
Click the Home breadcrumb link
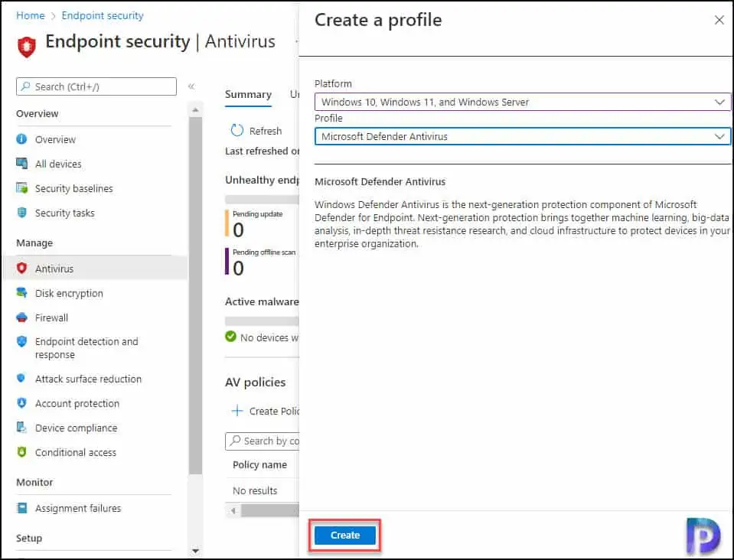pyautogui.click(x=31, y=15)
